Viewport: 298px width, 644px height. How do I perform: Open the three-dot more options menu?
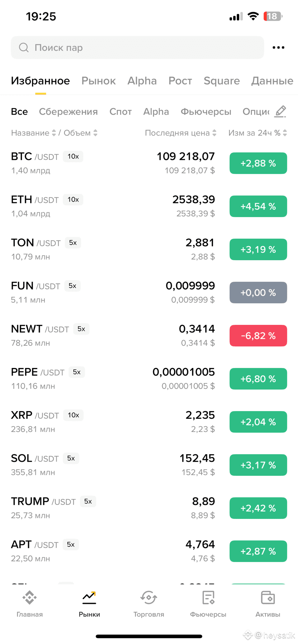coord(278,47)
